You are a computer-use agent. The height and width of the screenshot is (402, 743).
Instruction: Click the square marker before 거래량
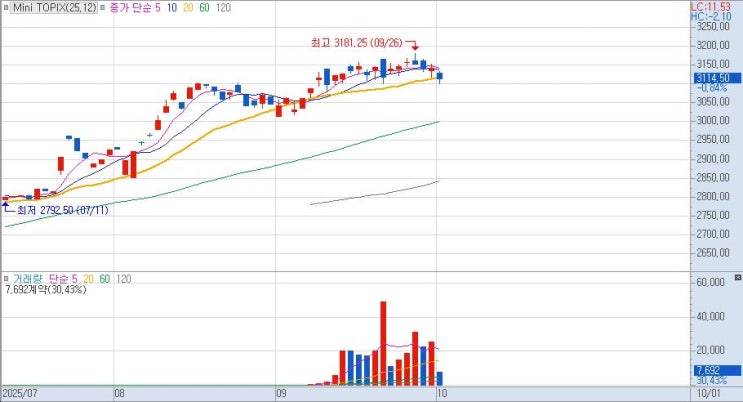pyautogui.click(x=6, y=279)
